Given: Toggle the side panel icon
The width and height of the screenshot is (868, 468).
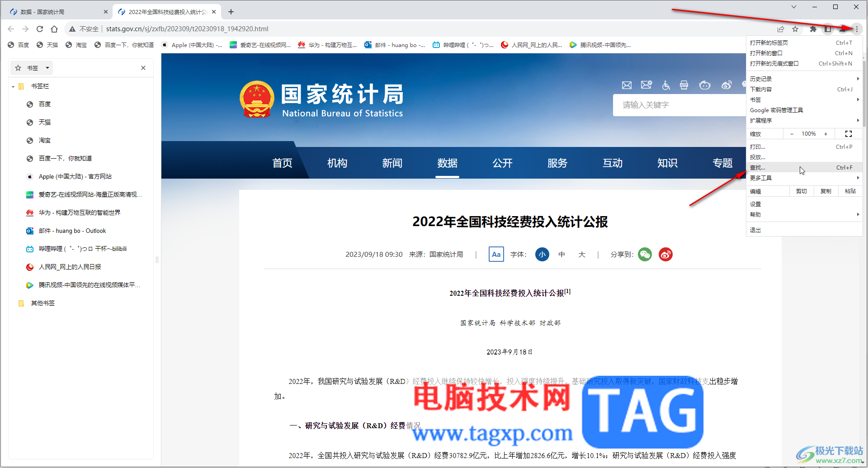Looking at the screenshot, I should [x=828, y=29].
